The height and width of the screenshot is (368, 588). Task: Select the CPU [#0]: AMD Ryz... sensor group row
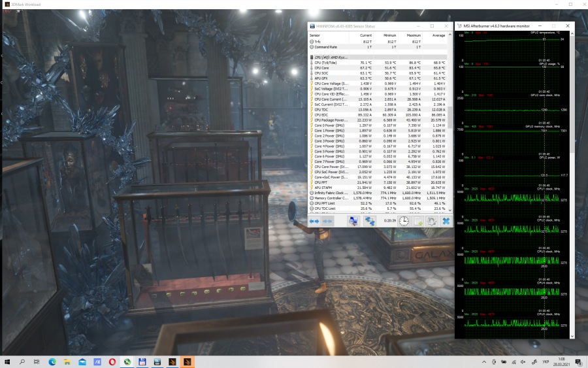click(x=378, y=58)
